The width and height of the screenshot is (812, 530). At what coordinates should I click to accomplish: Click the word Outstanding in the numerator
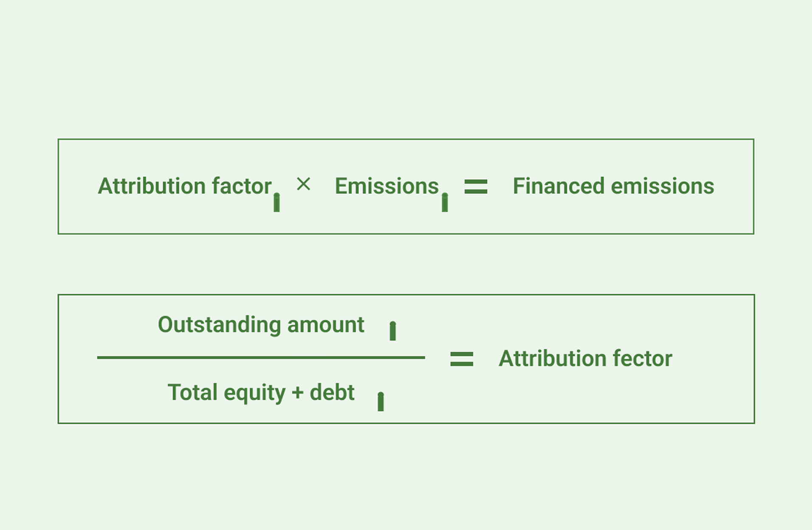[x=219, y=325]
